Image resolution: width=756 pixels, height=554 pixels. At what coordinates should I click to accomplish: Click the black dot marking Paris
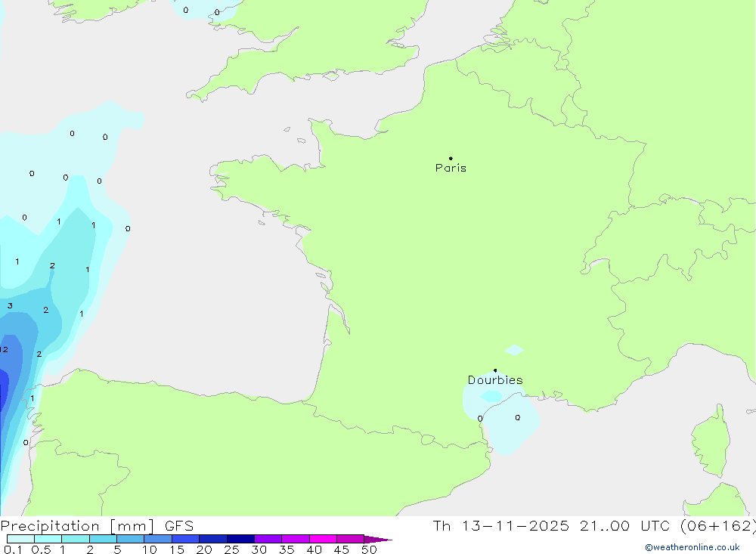451,158
